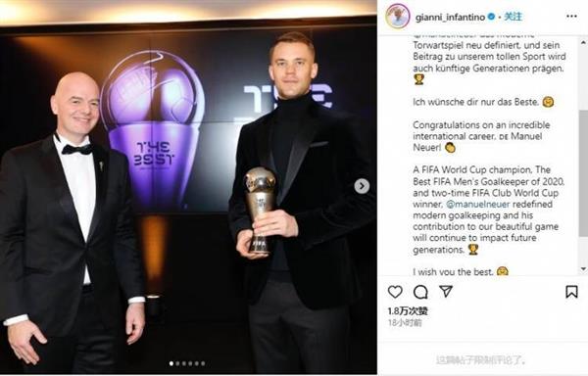The width and height of the screenshot is (588, 376).
Task: Click the scrollbar down arrow in caption
Action: 583,268
